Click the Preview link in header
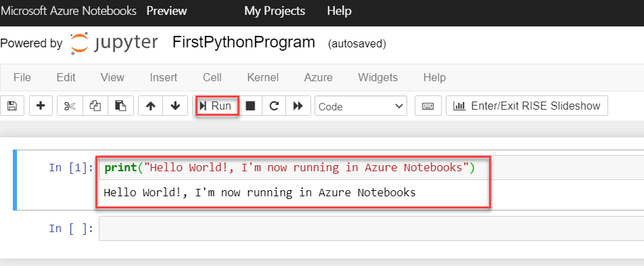 166,11
